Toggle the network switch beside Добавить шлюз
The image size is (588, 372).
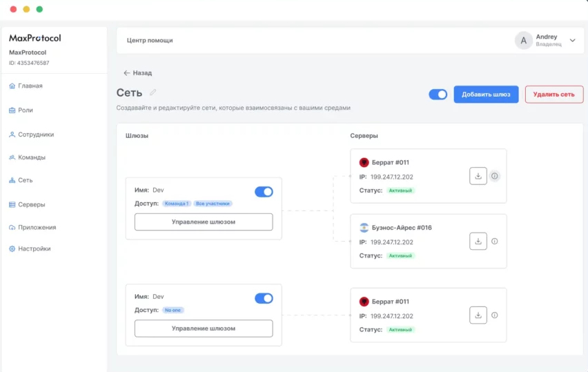tap(438, 95)
